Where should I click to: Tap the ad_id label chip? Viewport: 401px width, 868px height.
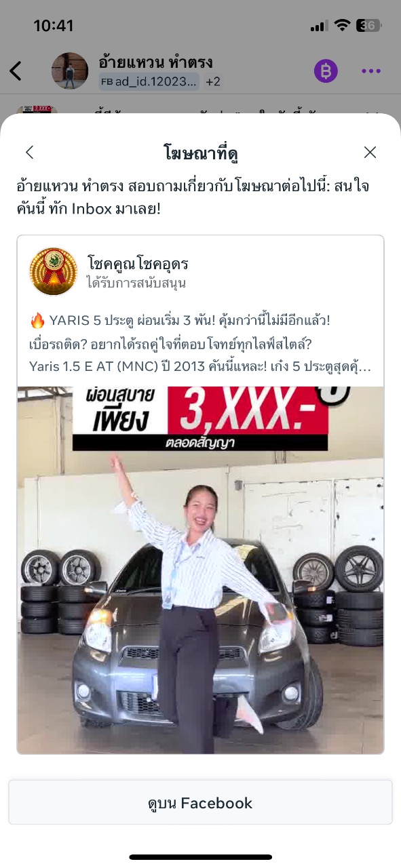click(x=150, y=82)
